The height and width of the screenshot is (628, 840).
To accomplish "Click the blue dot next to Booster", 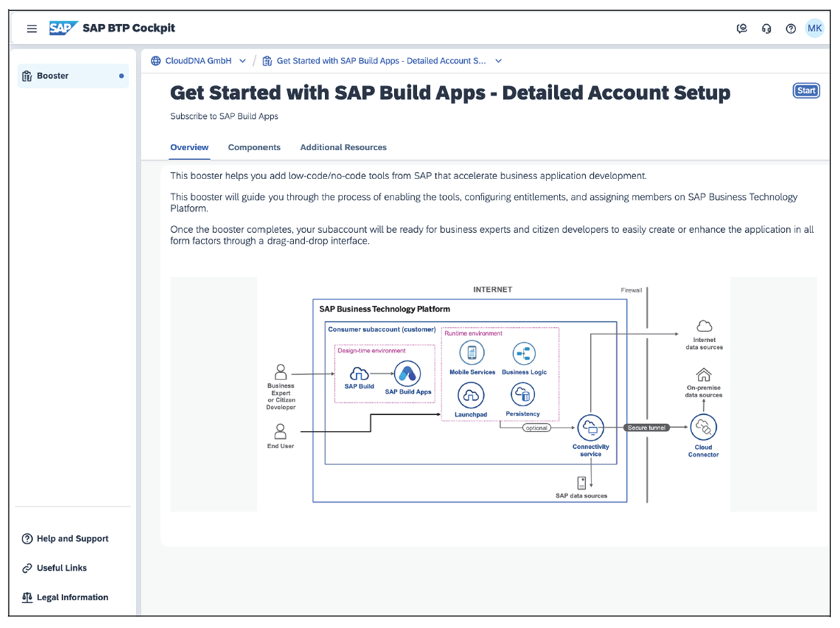I will 121,75.
